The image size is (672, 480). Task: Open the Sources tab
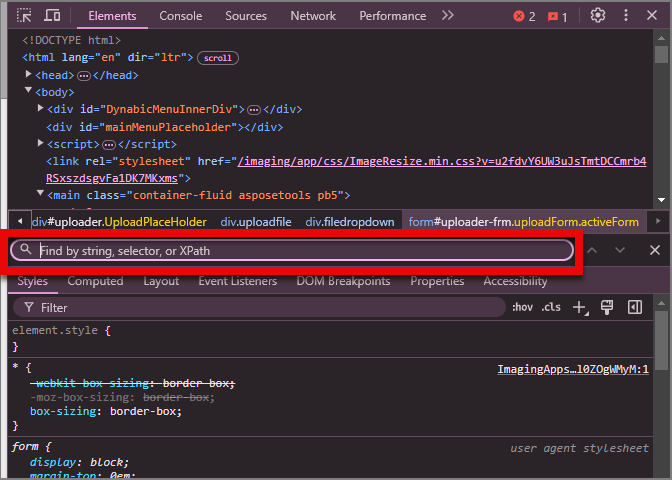pyautogui.click(x=246, y=16)
